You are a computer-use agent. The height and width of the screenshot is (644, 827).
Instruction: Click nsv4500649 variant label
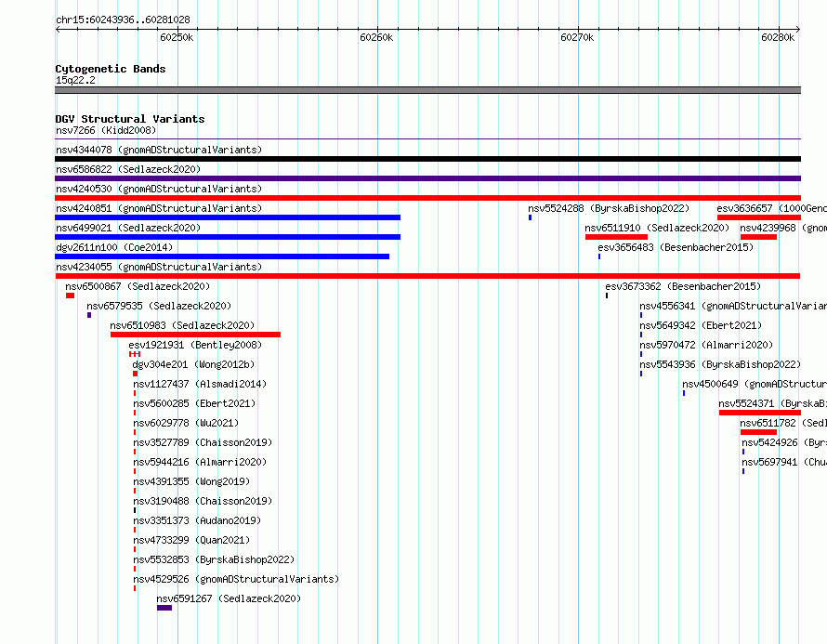coord(755,384)
